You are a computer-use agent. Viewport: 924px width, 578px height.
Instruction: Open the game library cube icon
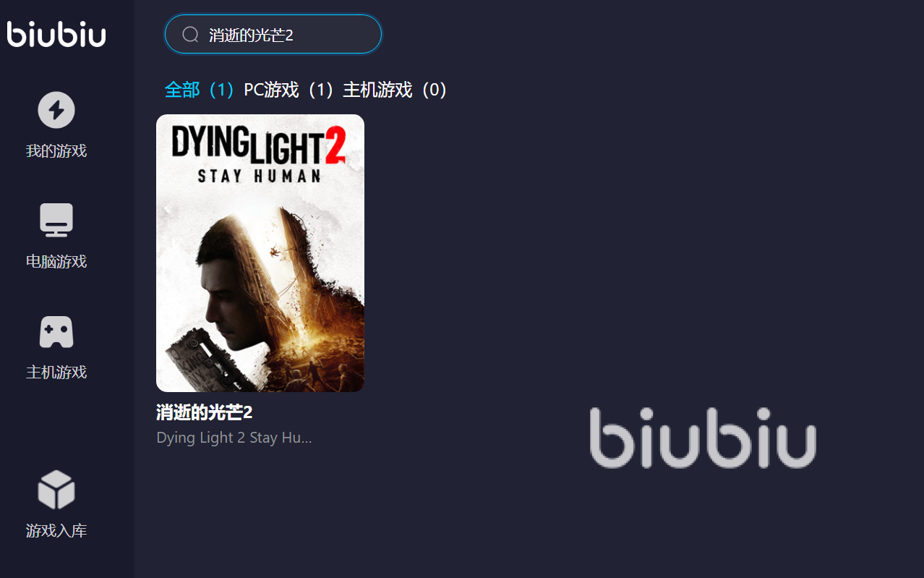point(56,490)
